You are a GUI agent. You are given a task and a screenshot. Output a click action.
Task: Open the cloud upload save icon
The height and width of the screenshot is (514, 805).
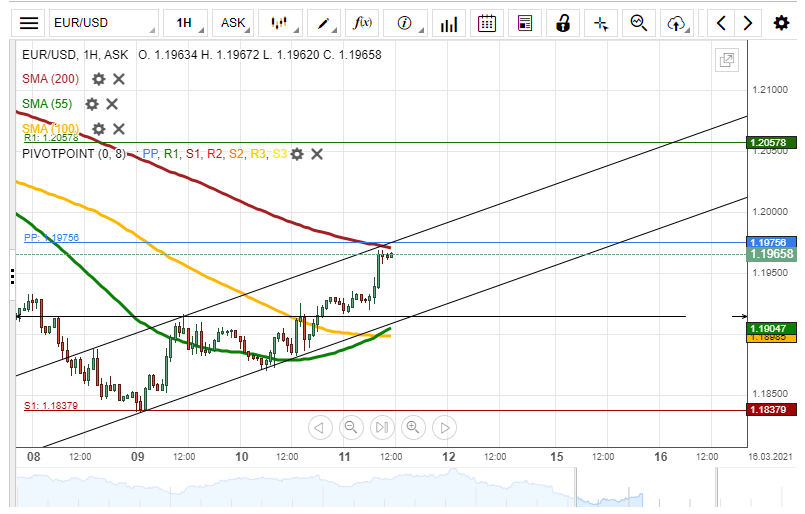point(677,23)
